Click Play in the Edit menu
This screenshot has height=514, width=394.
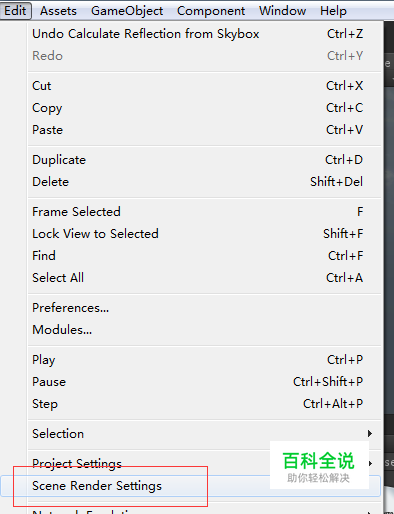pyautogui.click(x=205, y=360)
